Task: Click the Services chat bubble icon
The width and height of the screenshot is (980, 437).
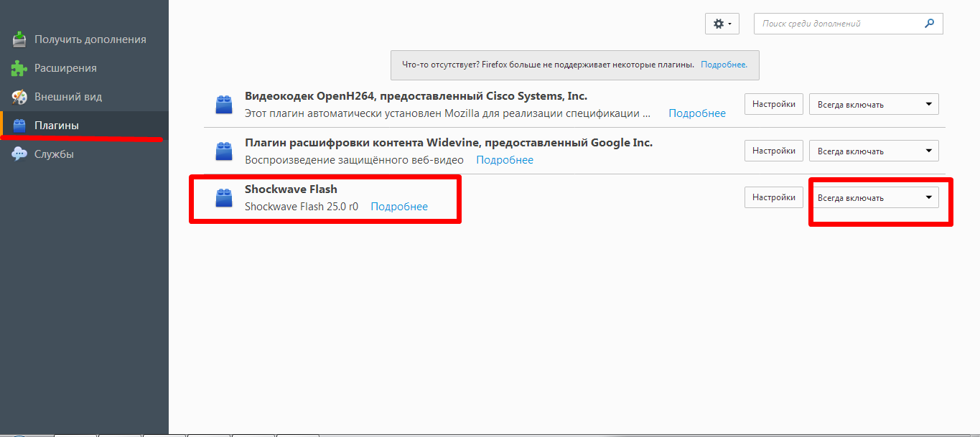Action: tap(19, 154)
